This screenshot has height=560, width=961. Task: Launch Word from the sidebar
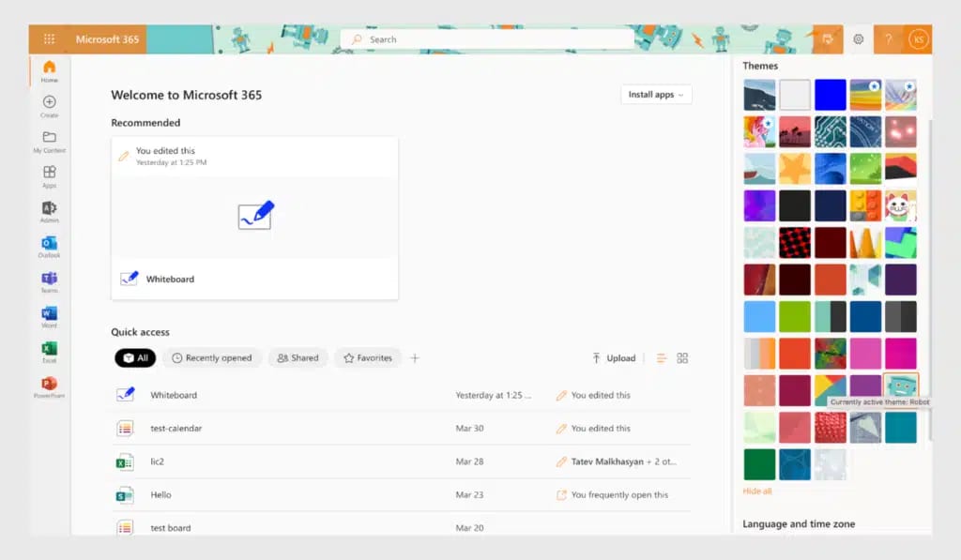coord(50,317)
